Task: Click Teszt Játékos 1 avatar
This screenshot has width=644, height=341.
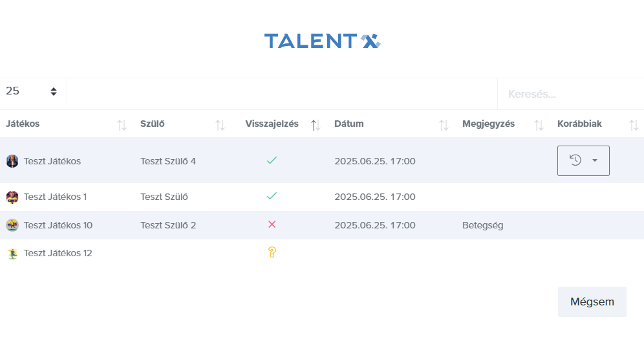Action: pos(12,197)
